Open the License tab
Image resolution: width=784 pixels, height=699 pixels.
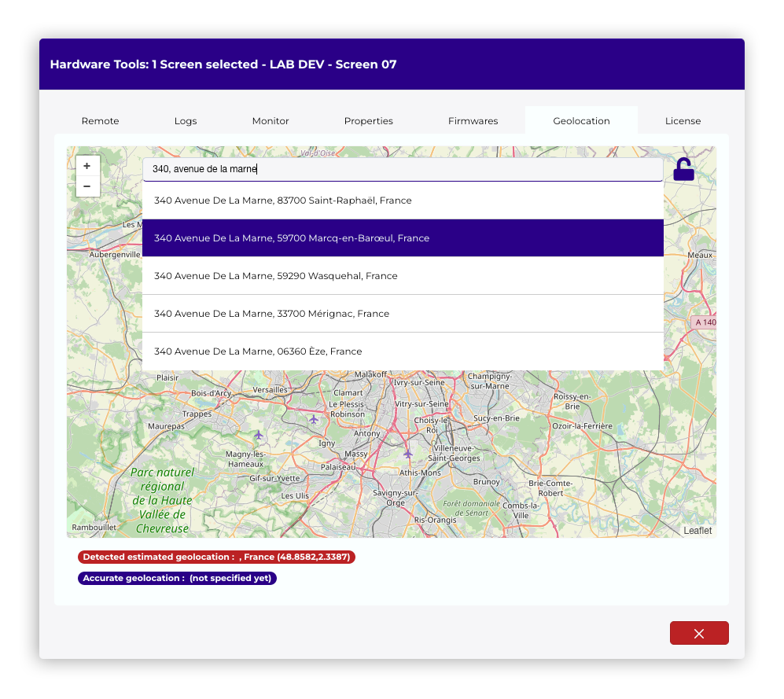point(683,121)
